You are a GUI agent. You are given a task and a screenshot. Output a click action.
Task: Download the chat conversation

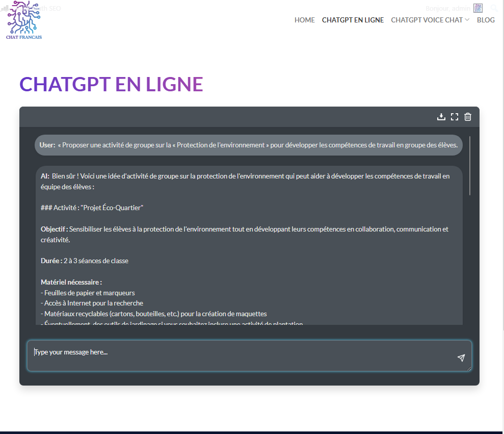click(441, 117)
